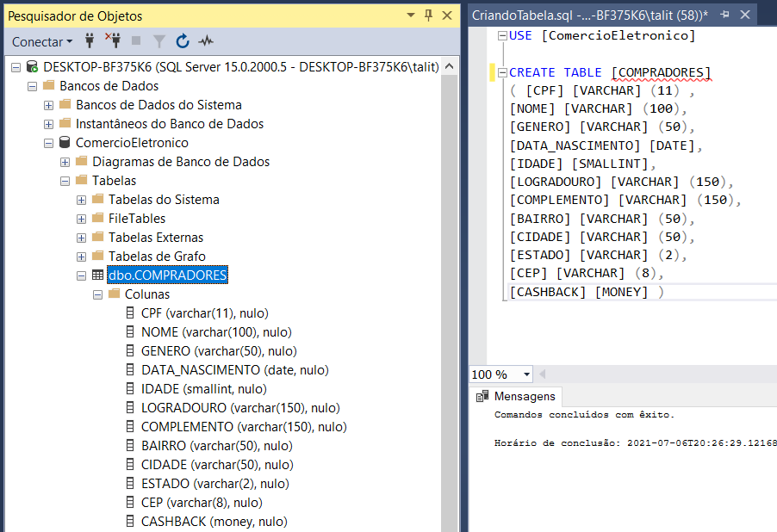Close the CriandoTabela.sql tab
The height and width of the screenshot is (532, 777).
(x=745, y=15)
